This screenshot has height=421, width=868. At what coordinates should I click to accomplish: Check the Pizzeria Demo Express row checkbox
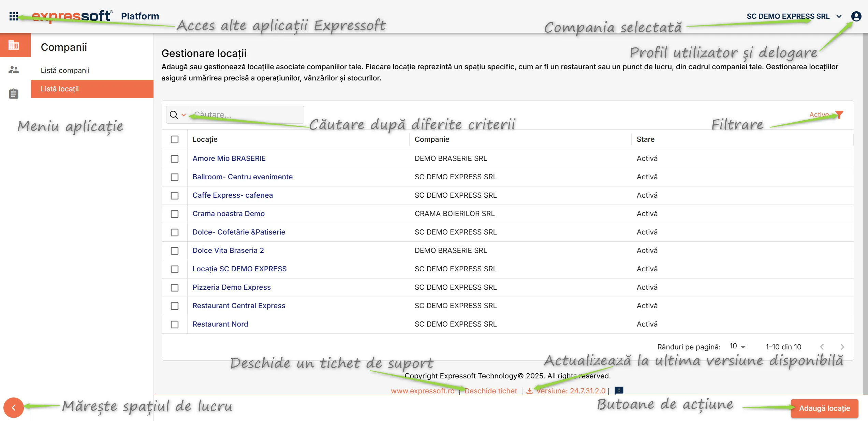click(x=175, y=288)
